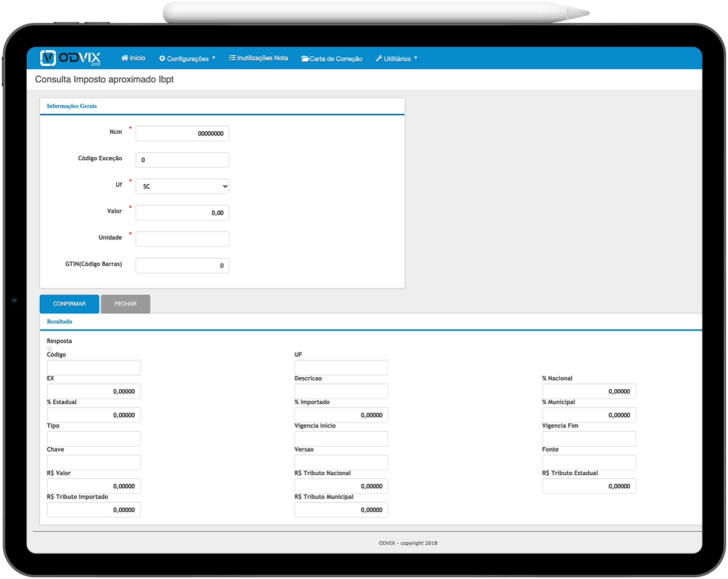This screenshot has width=728, height=579.
Task: Select the R$ Tributo Estadual result field
Action: (x=589, y=486)
